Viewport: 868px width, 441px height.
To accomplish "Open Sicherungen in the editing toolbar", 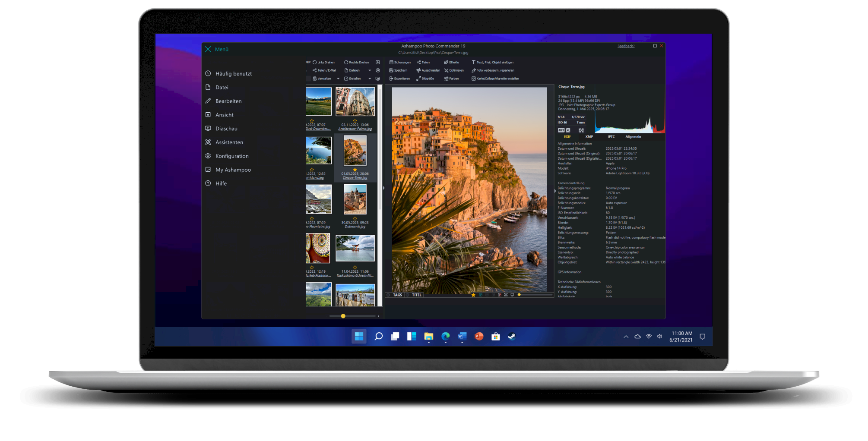I will [x=400, y=62].
